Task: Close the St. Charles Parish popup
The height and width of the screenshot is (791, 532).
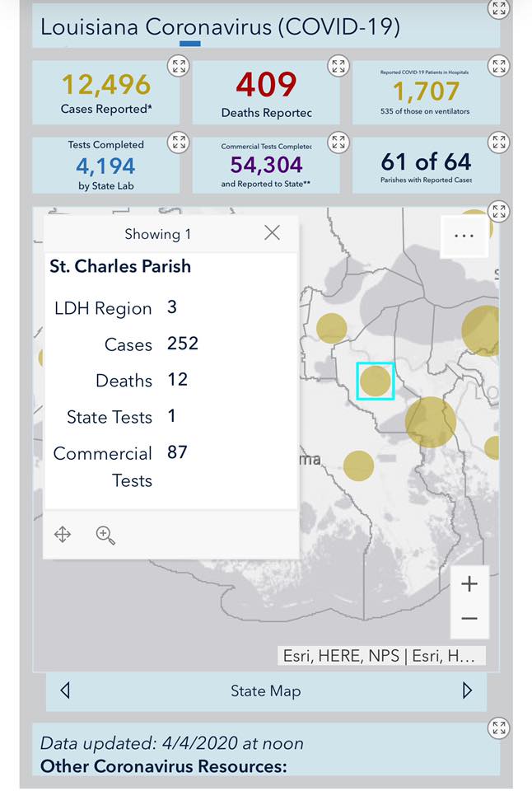Action: [x=272, y=232]
